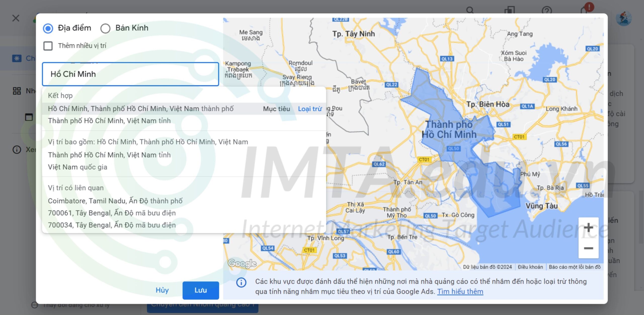
Task: Click the window icon in left sidebar
Action: [x=29, y=117]
